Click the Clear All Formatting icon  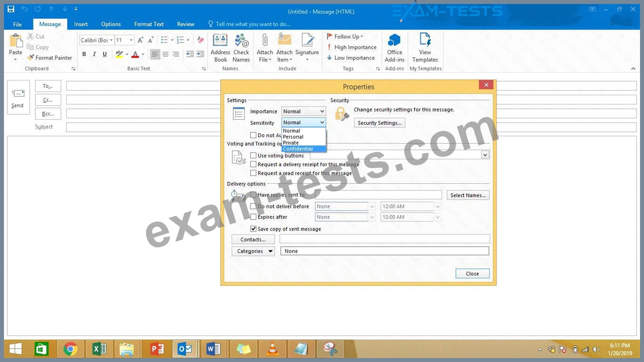[200, 40]
